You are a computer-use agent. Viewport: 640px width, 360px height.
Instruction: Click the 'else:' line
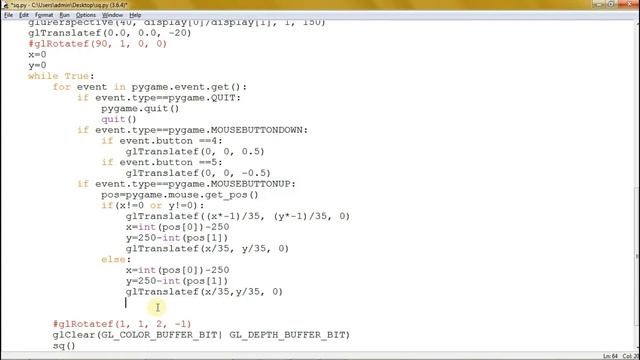(x=116, y=260)
